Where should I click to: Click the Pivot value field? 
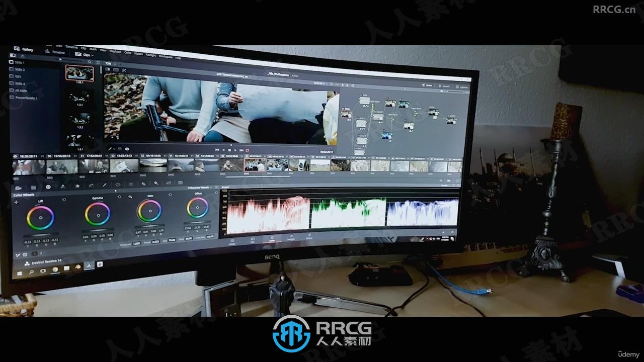pyautogui.click(x=155, y=242)
